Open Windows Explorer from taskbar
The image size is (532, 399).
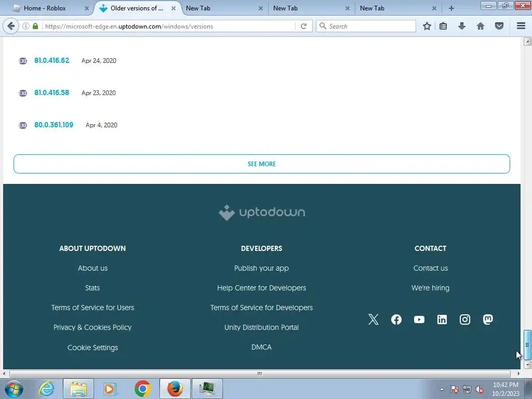coord(78,389)
